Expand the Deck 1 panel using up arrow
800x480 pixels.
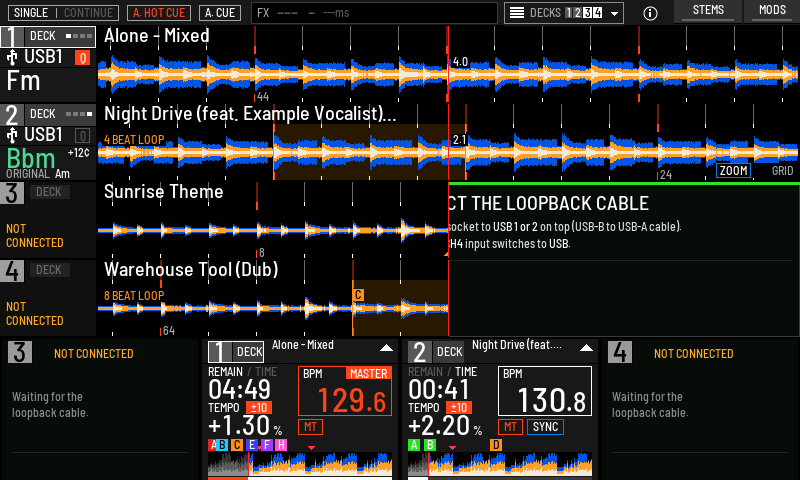pyautogui.click(x=386, y=348)
